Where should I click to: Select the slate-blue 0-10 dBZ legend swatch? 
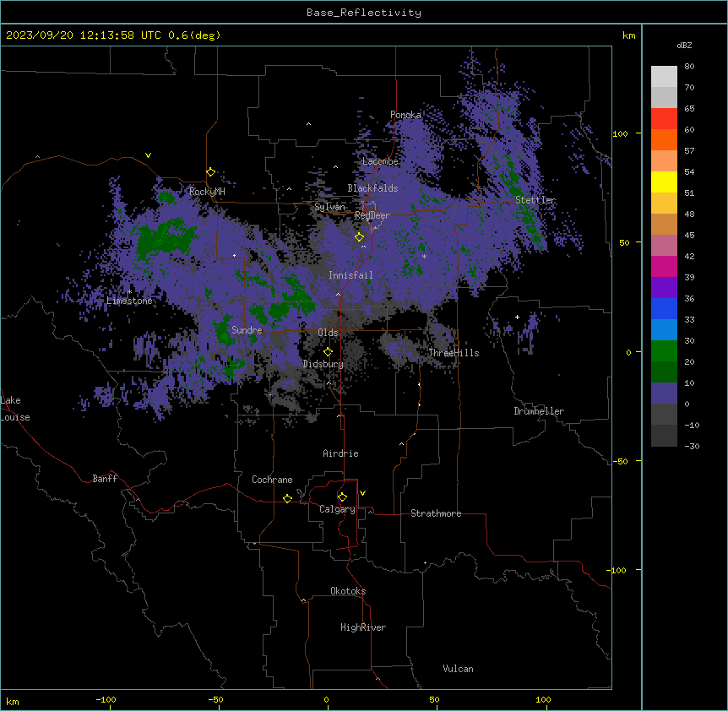(664, 393)
